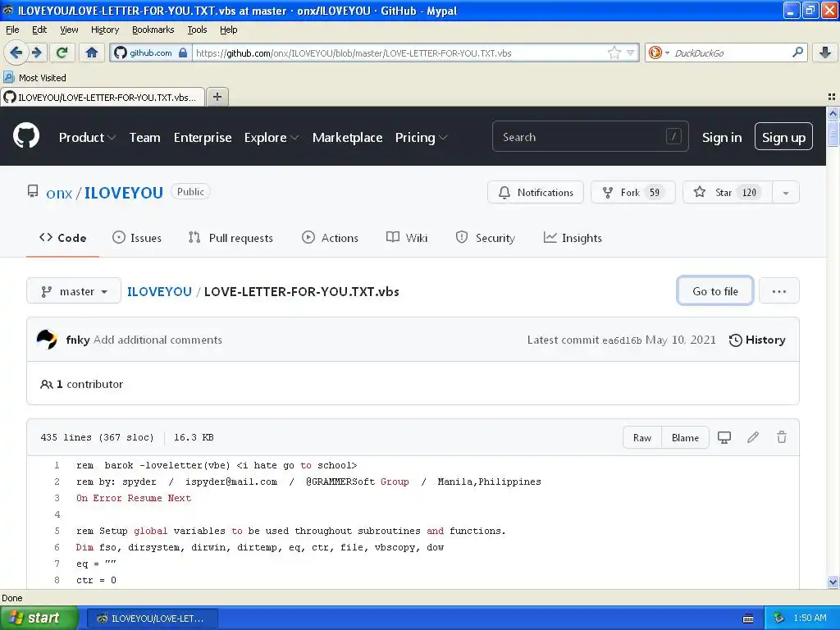840x630 pixels.
Task: Open the ILOVEYOU repository title link
Action: 124,193
